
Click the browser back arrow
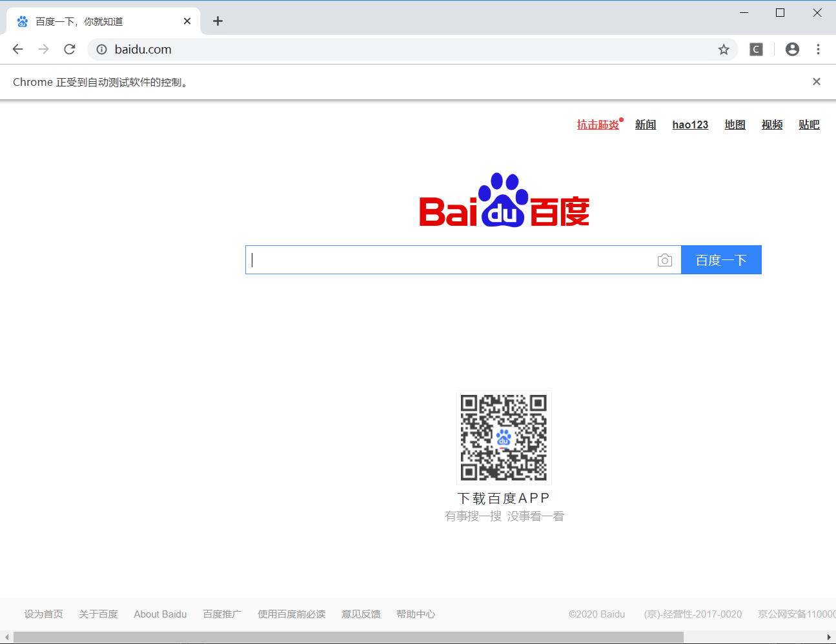(18, 49)
